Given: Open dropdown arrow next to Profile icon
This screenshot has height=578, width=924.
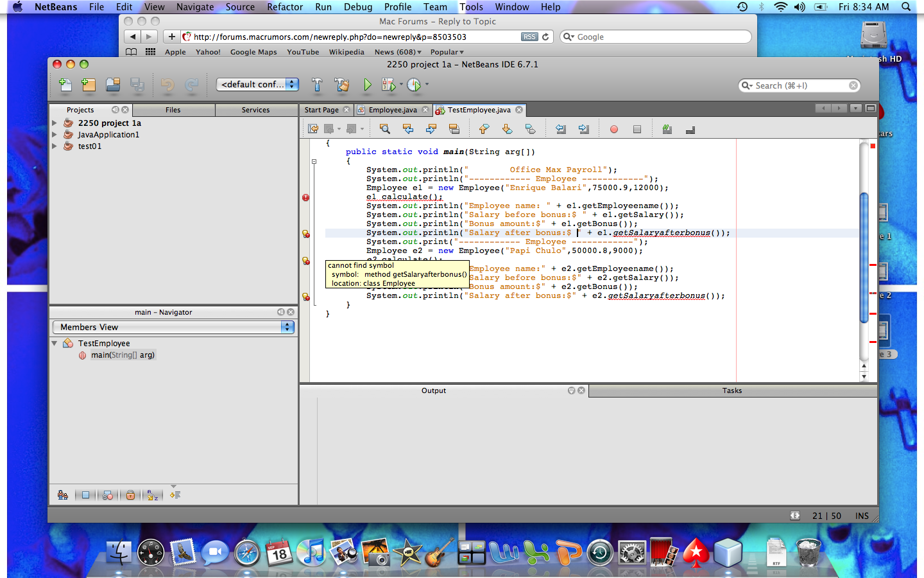Looking at the screenshot, I should [427, 84].
